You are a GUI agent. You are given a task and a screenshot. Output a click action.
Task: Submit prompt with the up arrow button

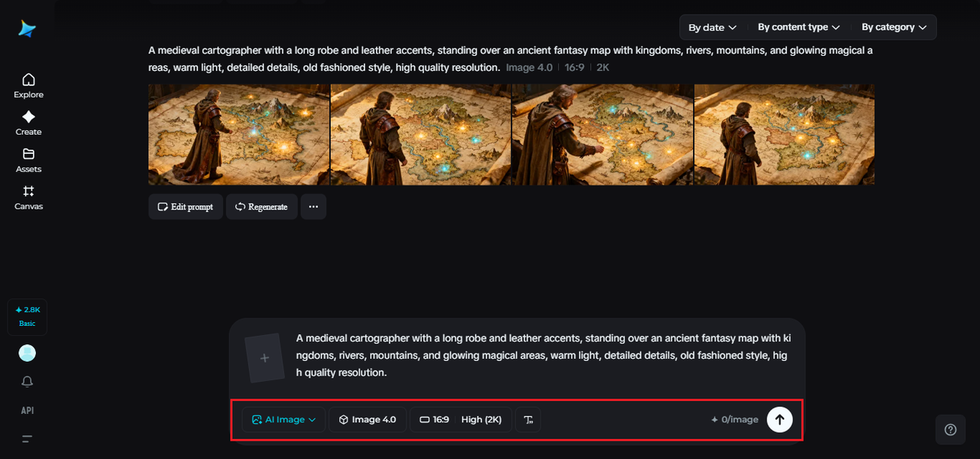pos(779,419)
